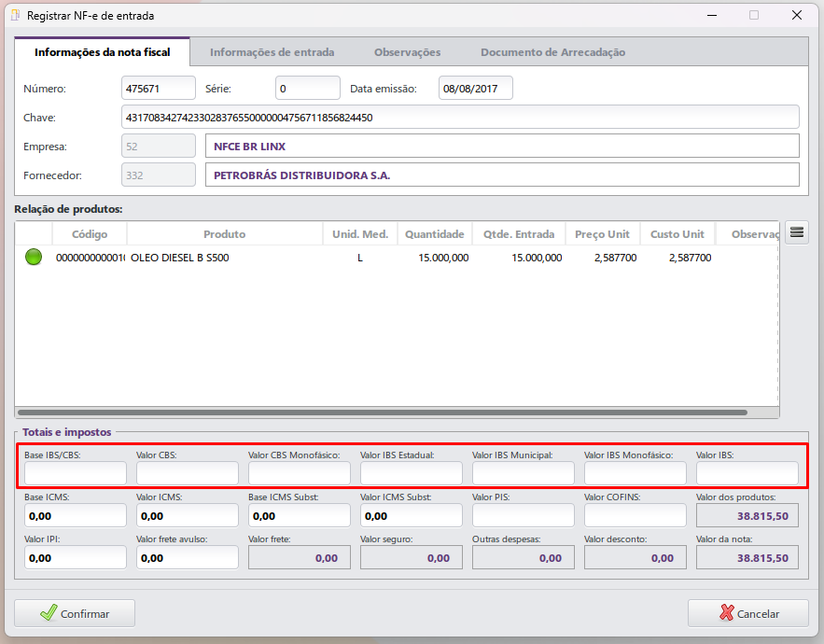Switch to Informações de entrada tab
This screenshot has height=644, width=824.
(x=272, y=52)
